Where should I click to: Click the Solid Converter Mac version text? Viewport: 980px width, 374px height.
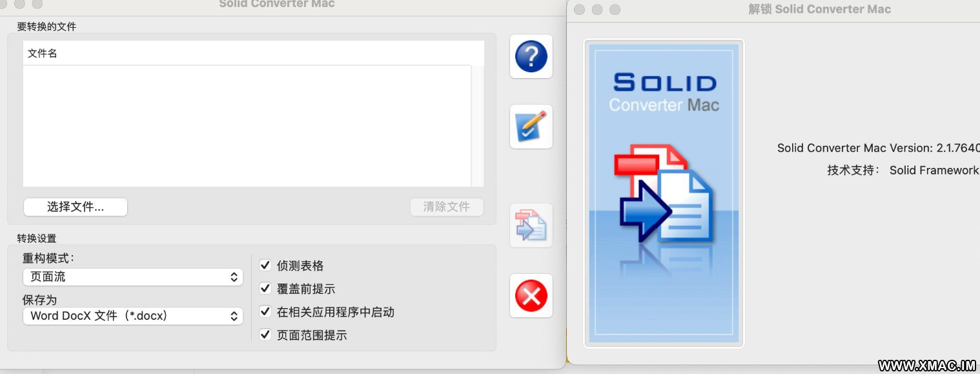tap(879, 148)
